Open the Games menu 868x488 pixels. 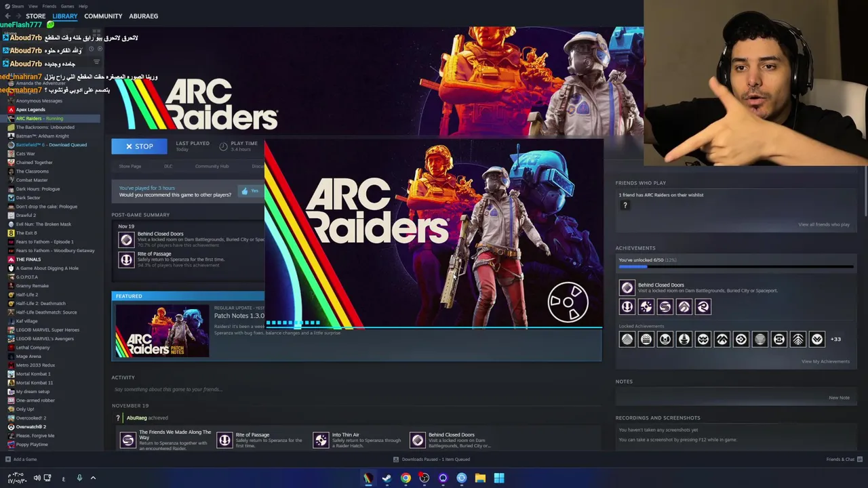[x=67, y=6]
